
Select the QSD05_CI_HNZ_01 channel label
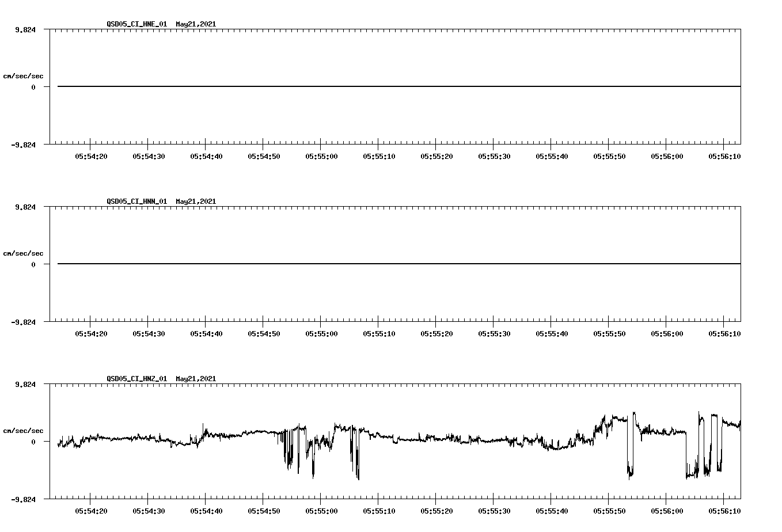click(x=135, y=379)
